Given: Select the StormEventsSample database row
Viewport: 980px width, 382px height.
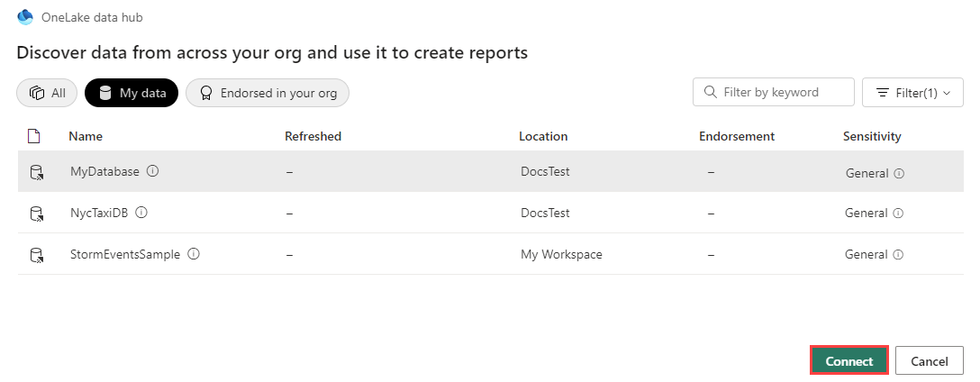Looking at the screenshot, I should pos(125,255).
